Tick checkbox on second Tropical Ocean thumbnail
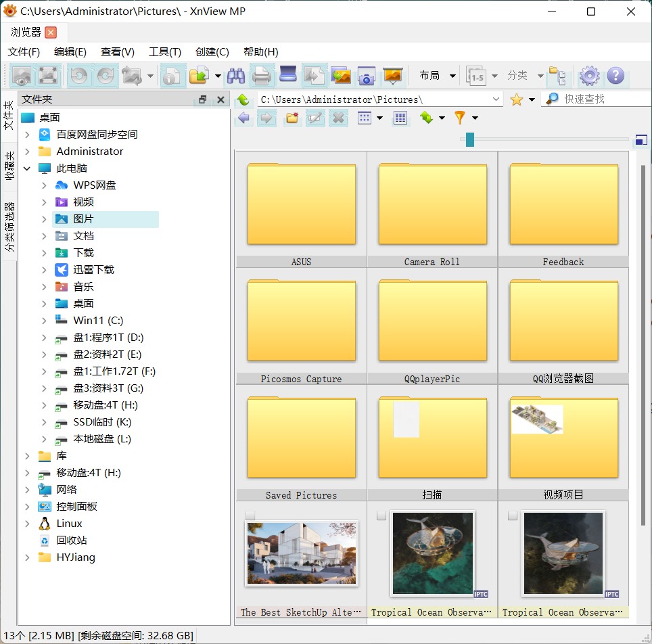The height and width of the screenshot is (644, 652). [512, 515]
